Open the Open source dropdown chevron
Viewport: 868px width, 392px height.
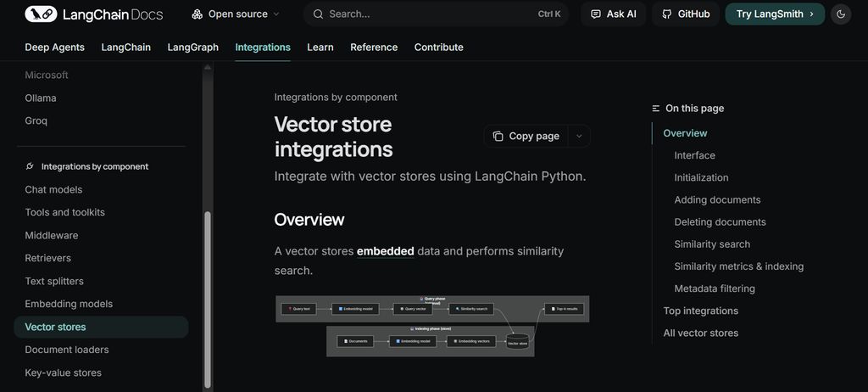coord(276,14)
